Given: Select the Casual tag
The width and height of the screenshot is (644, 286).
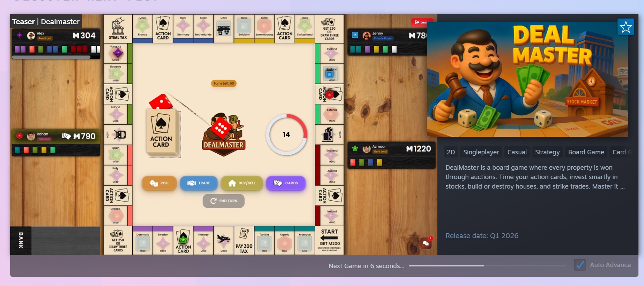Looking at the screenshot, I should point(517,152).
